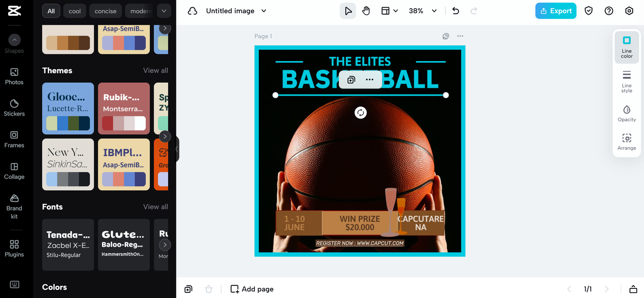This screenshot has height=298, width=644.
Task: Click the cloud save status icon
Action: point(192,11)
